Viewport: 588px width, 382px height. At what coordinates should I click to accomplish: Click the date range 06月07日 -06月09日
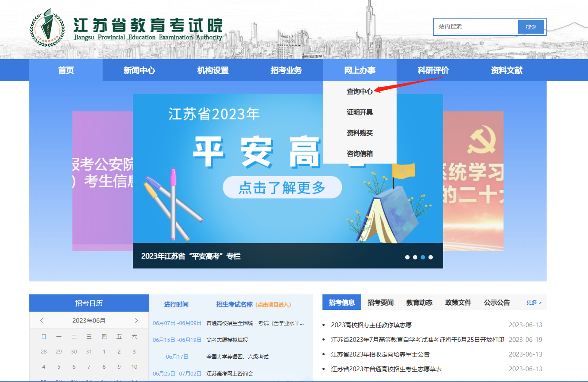click(x=177, y=323)
